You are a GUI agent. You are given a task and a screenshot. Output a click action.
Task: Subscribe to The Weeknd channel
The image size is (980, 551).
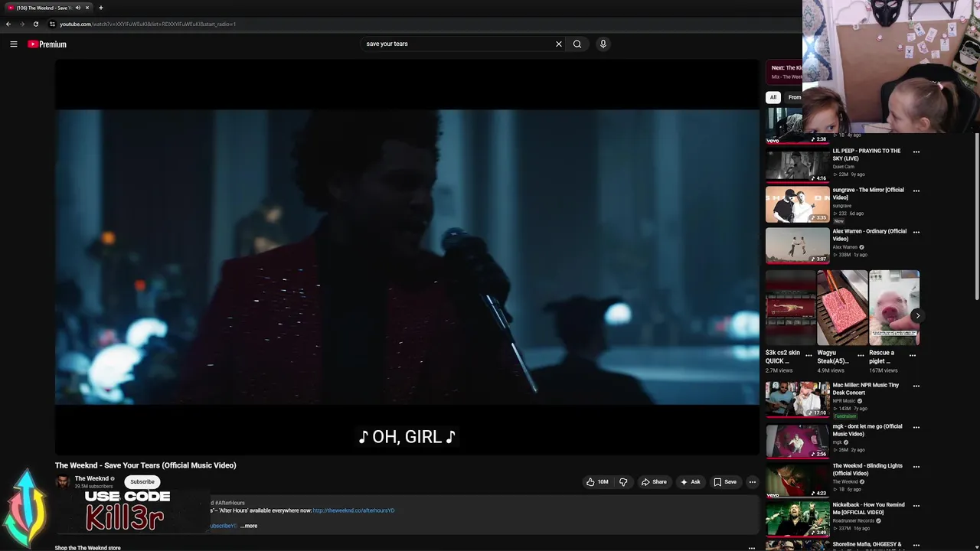pos(142,481)
